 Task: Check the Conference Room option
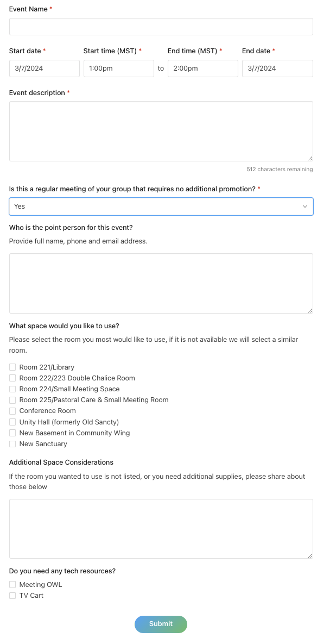[12, 411]
